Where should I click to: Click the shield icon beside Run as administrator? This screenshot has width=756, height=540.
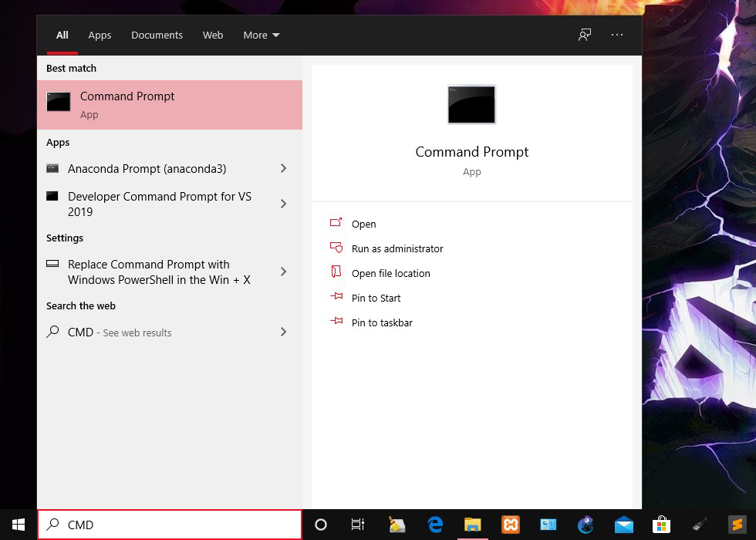(x=336, y=248)
